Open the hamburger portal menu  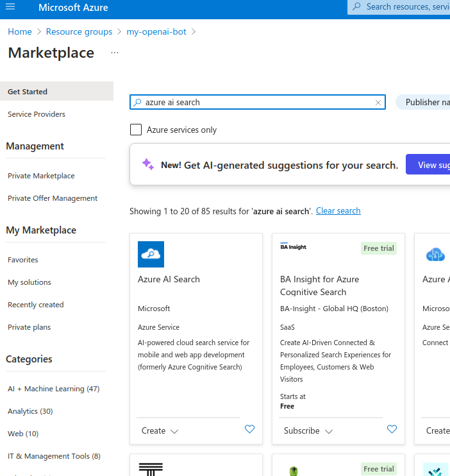[x=10, y=6]
